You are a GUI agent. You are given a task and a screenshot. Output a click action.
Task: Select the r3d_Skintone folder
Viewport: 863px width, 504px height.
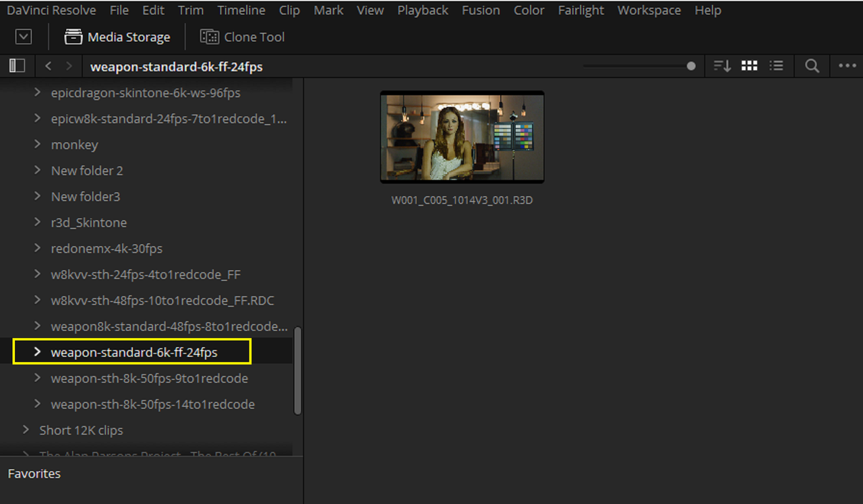(x=89, y=222)
